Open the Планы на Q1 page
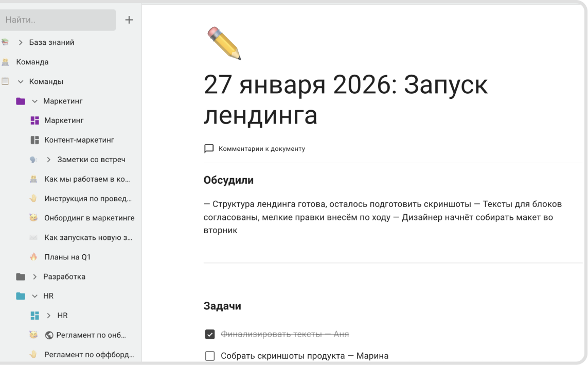Image resolution: width=588 pixels, height=365 pixels. [67, 257]
